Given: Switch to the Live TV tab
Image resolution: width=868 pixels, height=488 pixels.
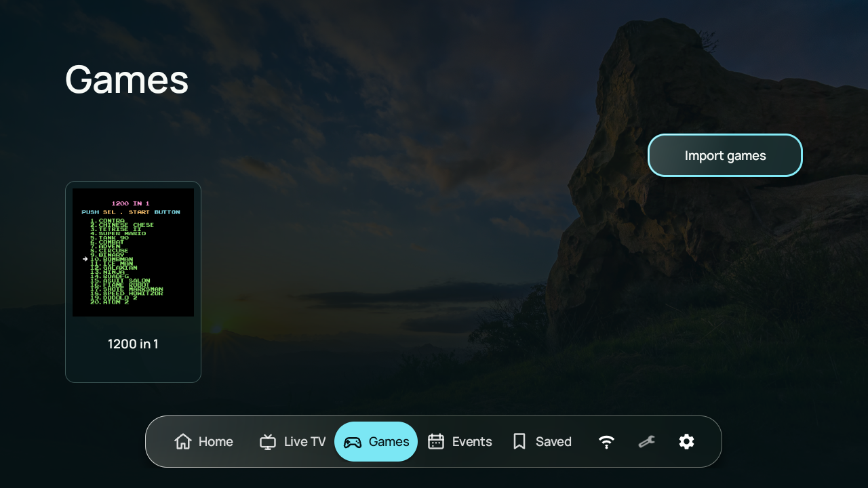Looking at the screenshot, I should click(293, 442).
